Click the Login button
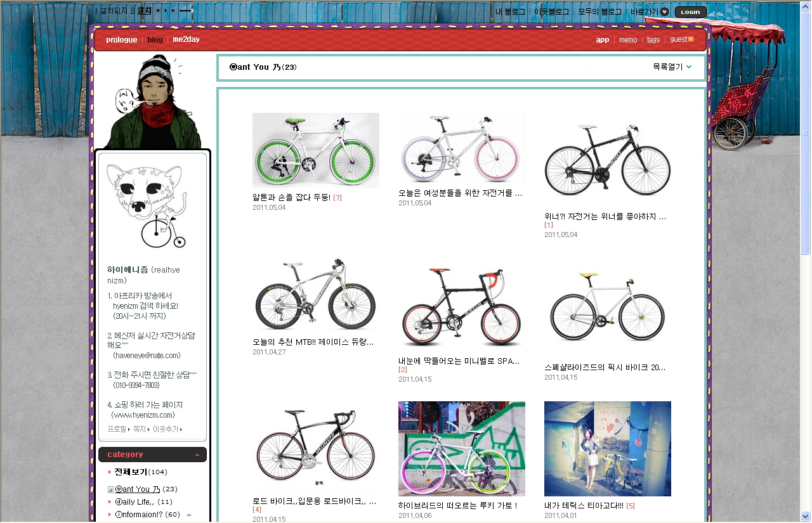 tap(690, 12)
